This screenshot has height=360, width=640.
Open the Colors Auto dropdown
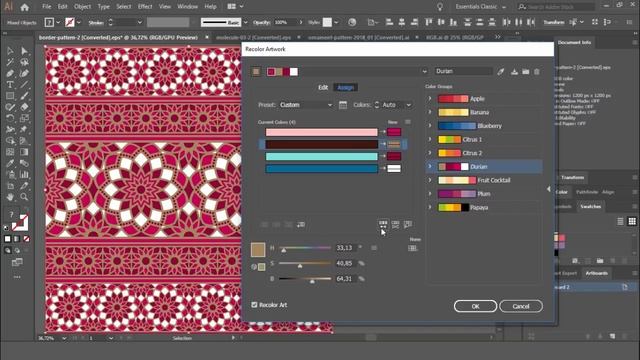pyautogui.click(x=396, y=105)
